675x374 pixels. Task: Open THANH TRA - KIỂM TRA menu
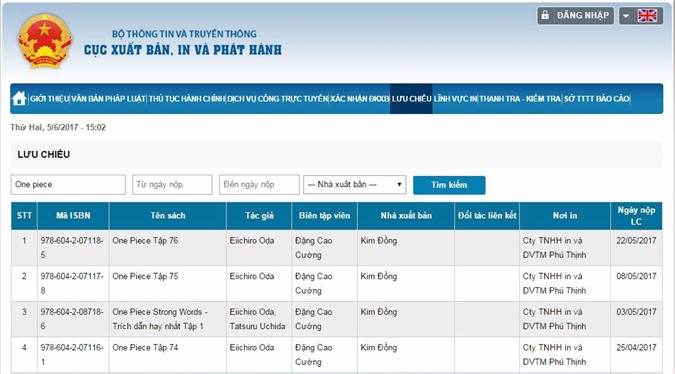pyautogui.click(x=520, y=99)
